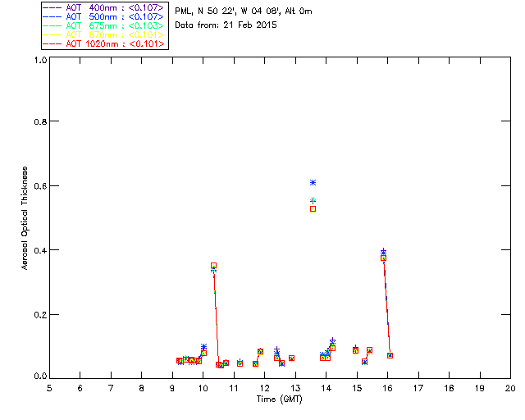The image size is (525, 420).
Task: Click the red square marker near 0.52
Action: [313, 209]
